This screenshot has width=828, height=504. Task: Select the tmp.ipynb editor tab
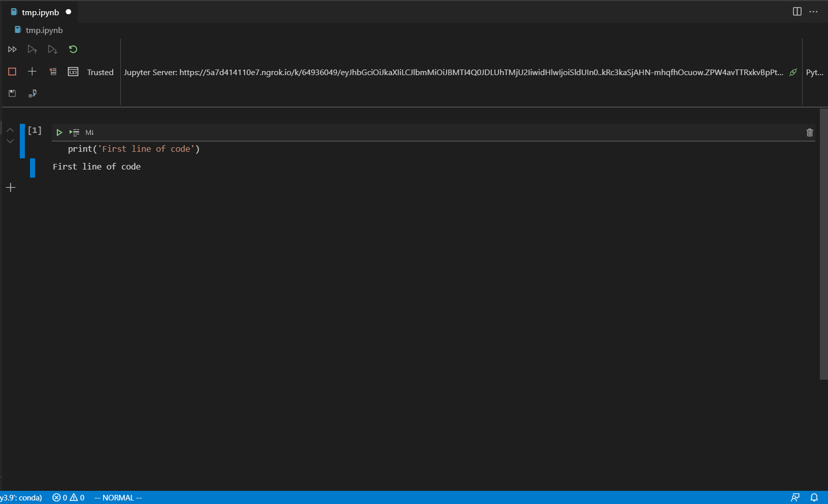tap(40, 12)
